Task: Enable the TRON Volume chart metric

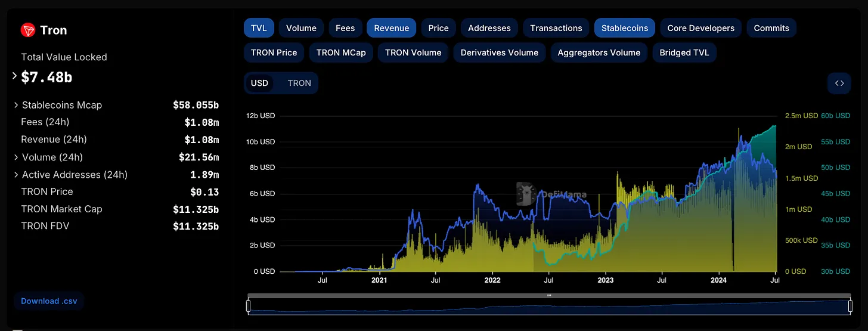Action: point(413,52)
